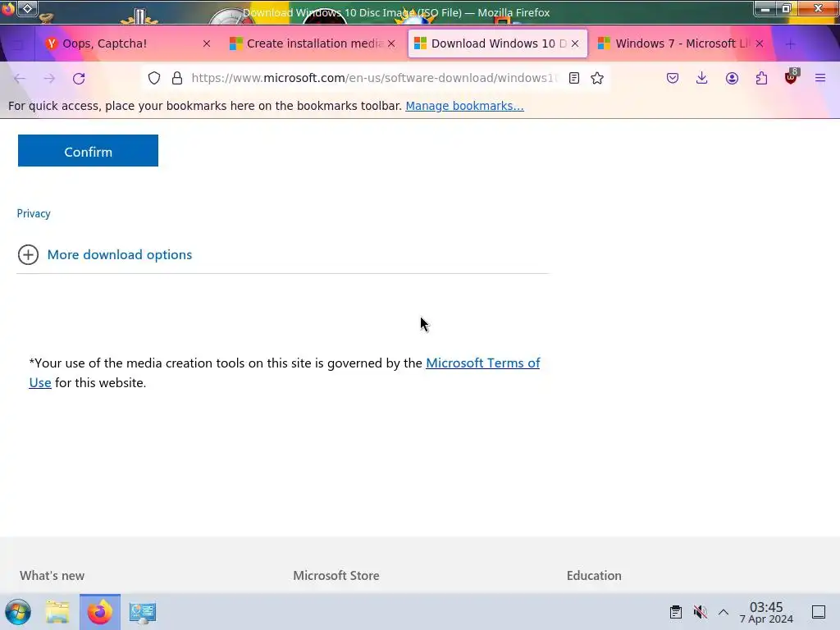Click the Firefox taskbar icon

[99, 612]
